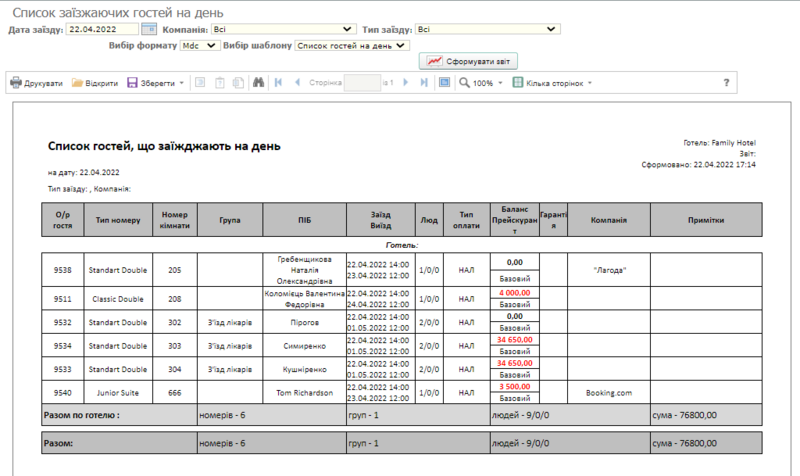This screenshot has height=476, width=800.
Task: Click the binoculars find icon
Action: tap(258, 83)
